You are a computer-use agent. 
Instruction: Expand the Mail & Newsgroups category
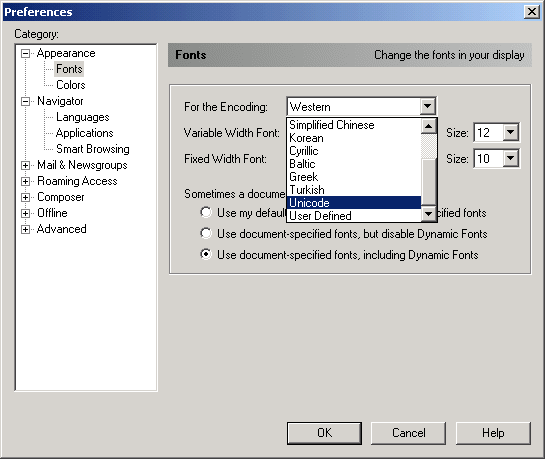pos(25,166)
